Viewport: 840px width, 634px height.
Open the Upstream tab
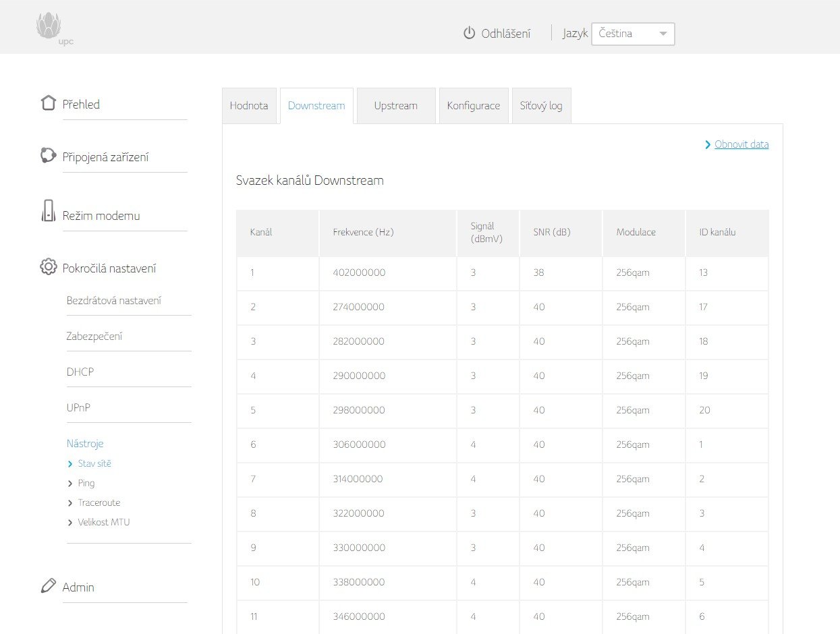click(x=396, y=106)
